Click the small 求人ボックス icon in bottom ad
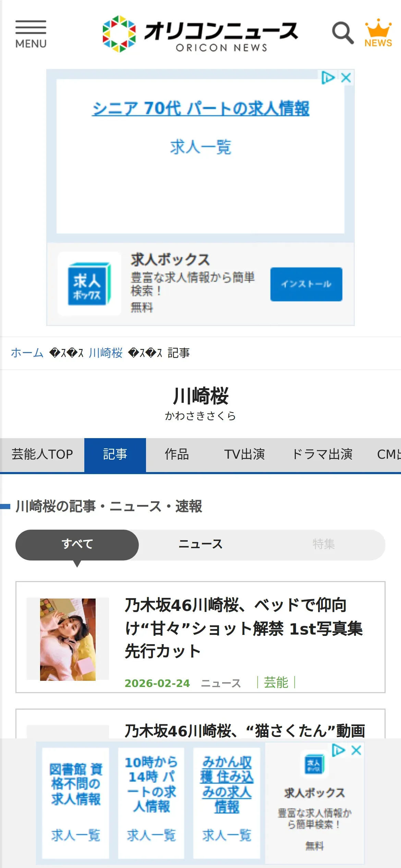This screenshot has width=401, height=868. tap(314, 764)
